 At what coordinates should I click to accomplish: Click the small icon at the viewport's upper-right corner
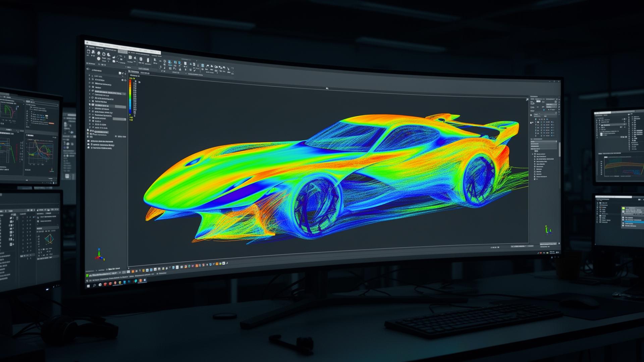click(527, 100)
